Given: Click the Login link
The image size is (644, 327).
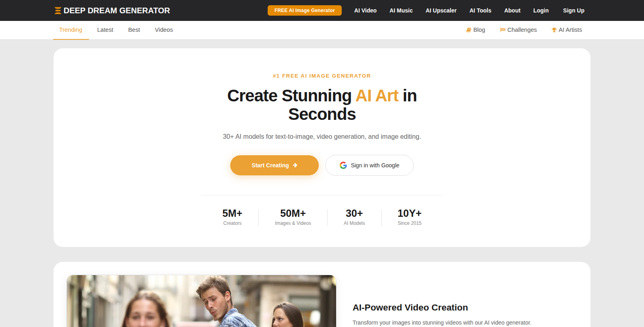Looking at the screenshot, I should coord(541,10).
